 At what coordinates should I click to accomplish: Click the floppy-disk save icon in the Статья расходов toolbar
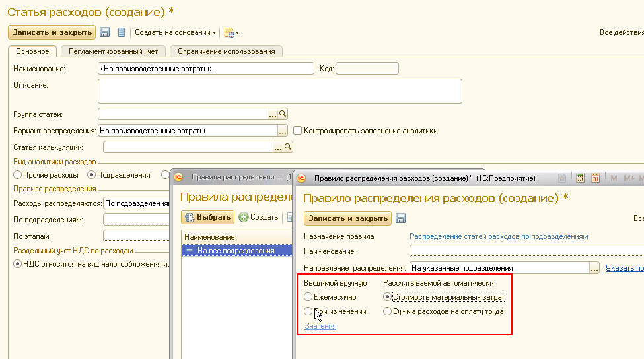tap(105, 32)
